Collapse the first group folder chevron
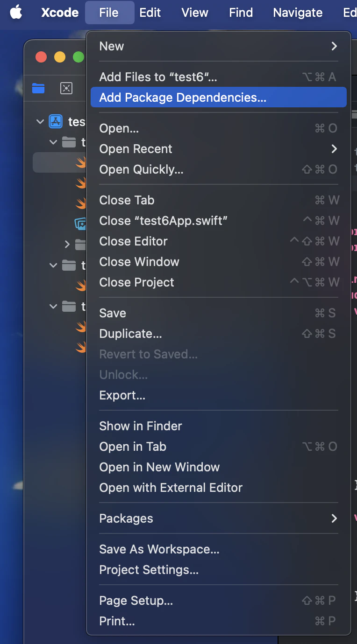Image resolution: width=357 pixels, height=644 pixels. click(x=53, y=142)
